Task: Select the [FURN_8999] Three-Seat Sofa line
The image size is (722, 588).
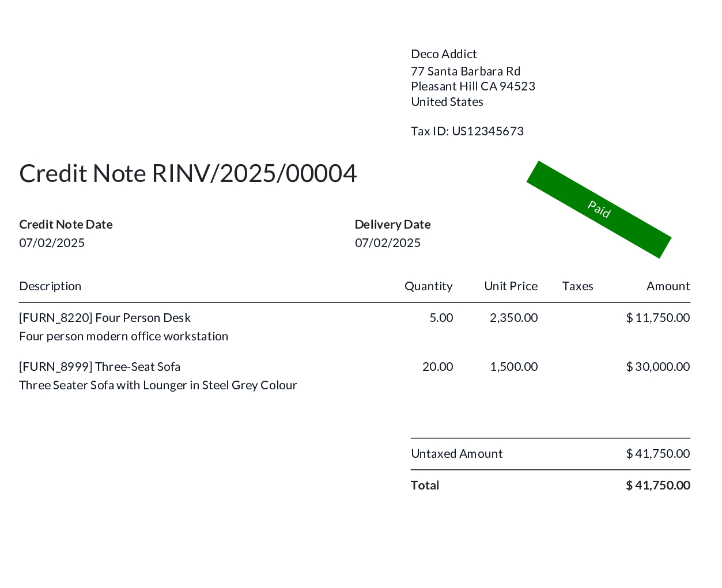Action: (100, 367)
